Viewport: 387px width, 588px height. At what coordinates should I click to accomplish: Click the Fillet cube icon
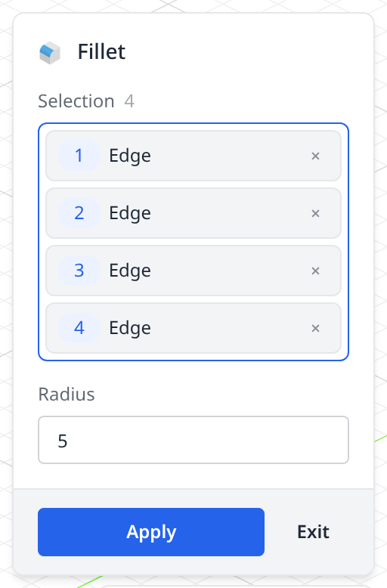coord(50,52)
